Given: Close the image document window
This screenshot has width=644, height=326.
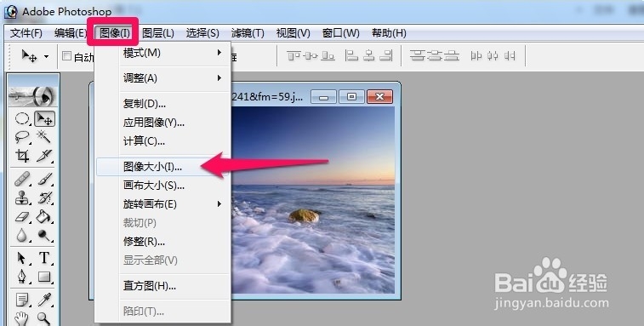Looking at the screenshot, I should [379, 96].
